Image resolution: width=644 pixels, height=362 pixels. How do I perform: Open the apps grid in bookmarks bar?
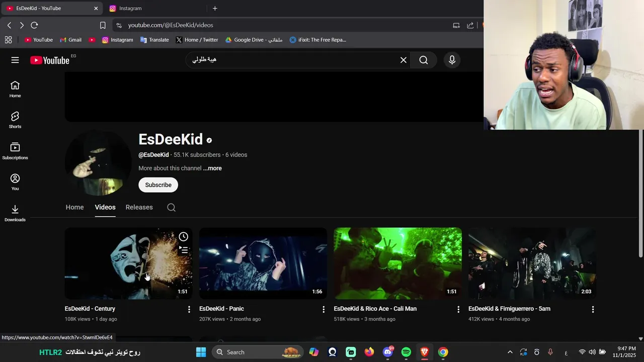point(8,40)
